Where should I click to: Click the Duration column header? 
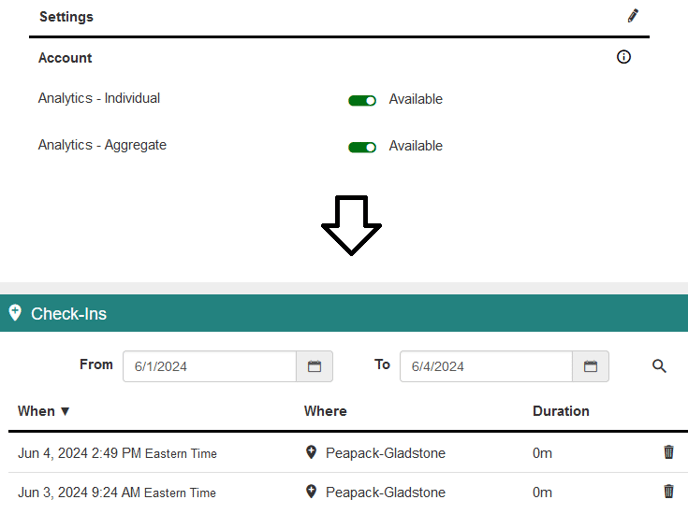point(561,411)
